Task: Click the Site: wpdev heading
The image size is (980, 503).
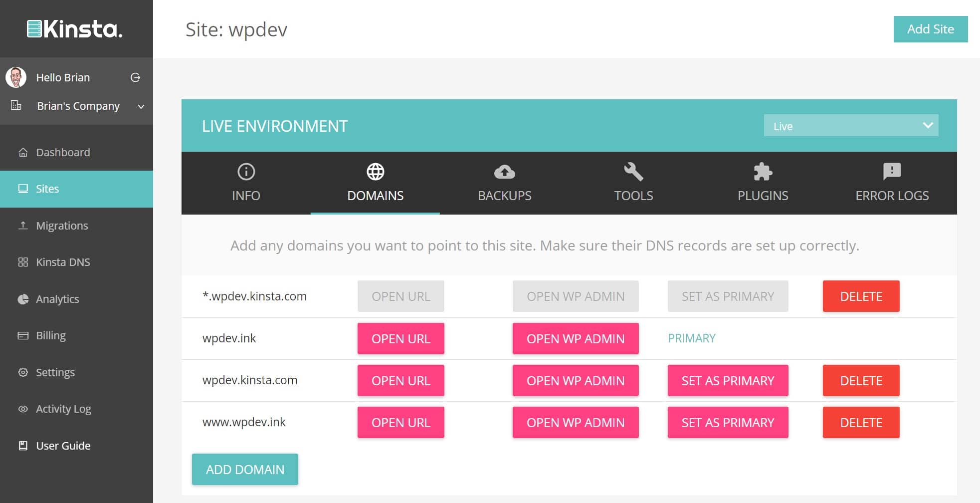Action: pos(236,29)
